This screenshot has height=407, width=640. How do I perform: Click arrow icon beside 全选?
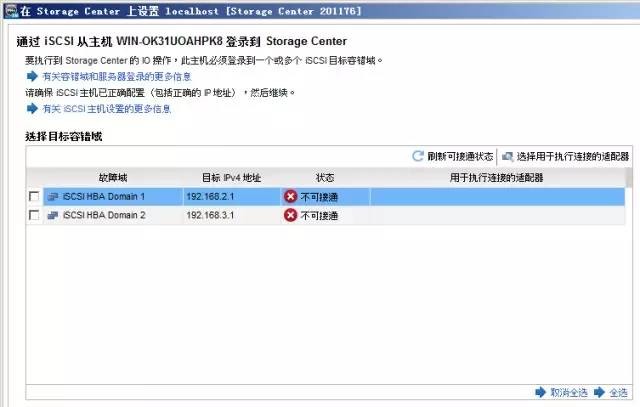click(x=599, y=392)
